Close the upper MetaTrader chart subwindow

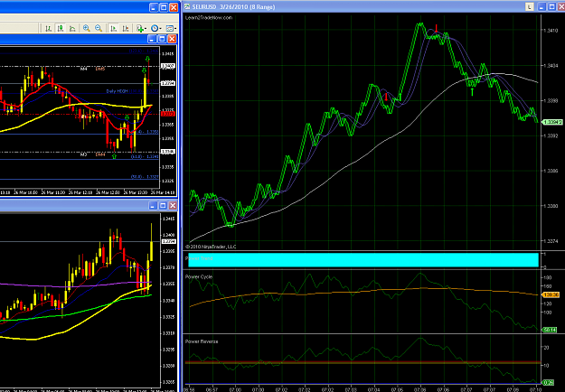[173, 39]
